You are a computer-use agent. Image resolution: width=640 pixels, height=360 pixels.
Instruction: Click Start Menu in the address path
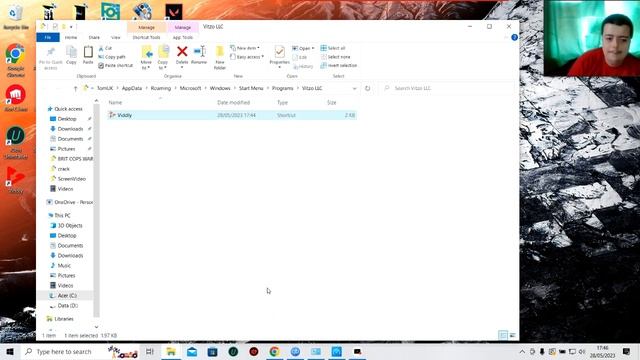click(251, 88)
